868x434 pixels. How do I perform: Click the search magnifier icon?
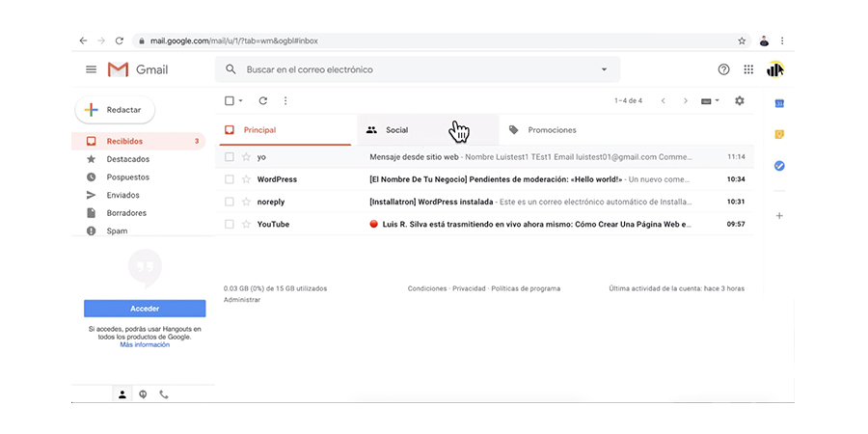point(231,69)
